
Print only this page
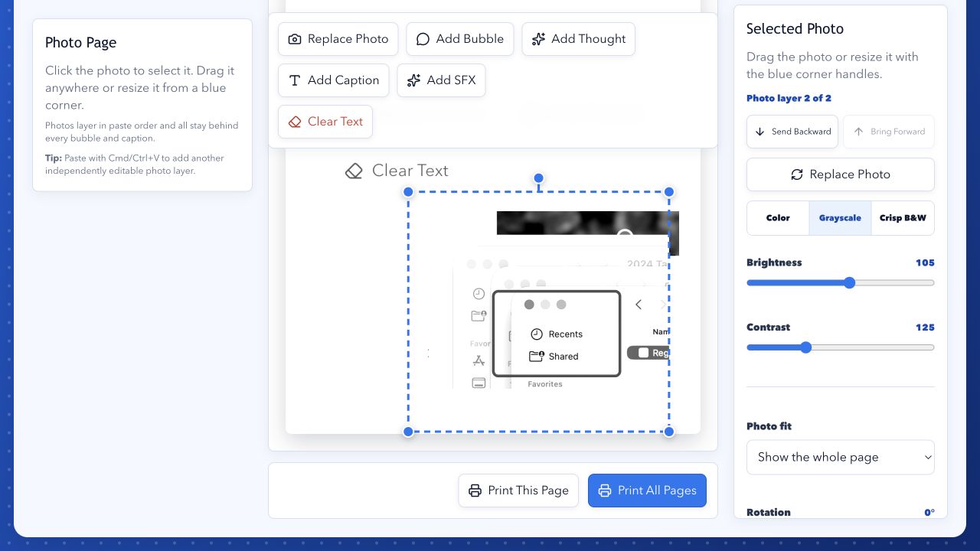click(518, 491)
